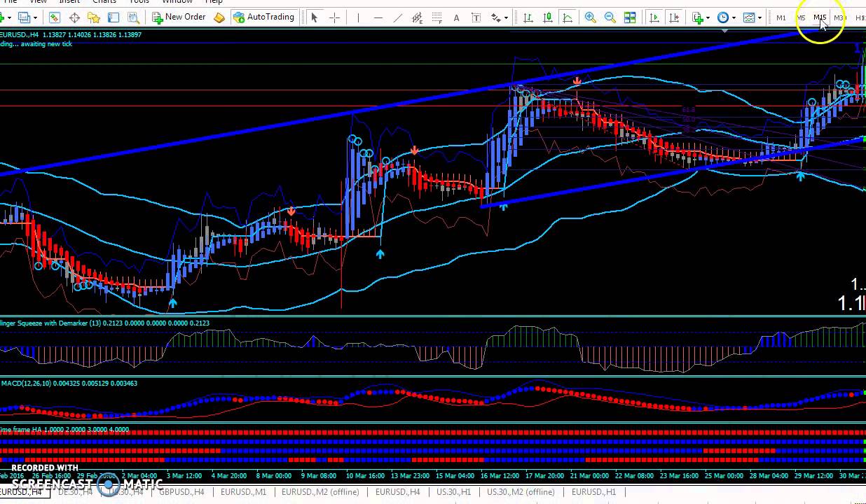Image resolution: width=866 pixels, height=504 pixels.
Task: Open the US.30.,M2 (offline) chart tab
Action: [x=521, y=492]
